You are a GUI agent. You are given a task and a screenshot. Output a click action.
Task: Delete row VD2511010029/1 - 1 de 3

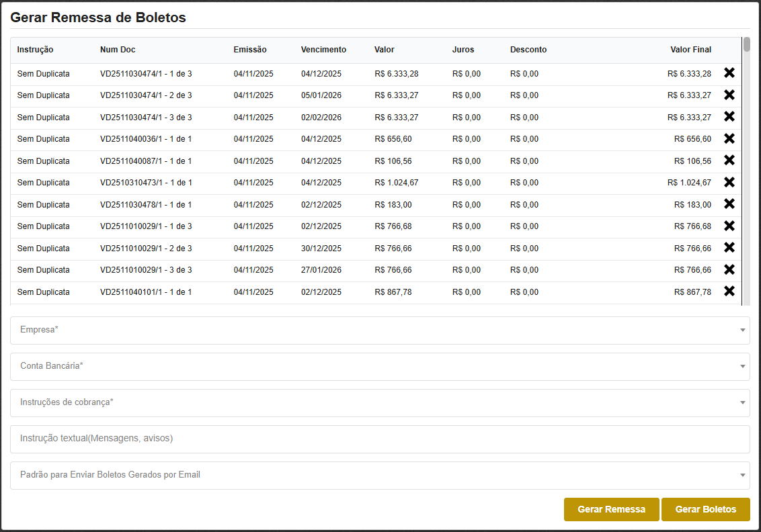pos(729,226)
